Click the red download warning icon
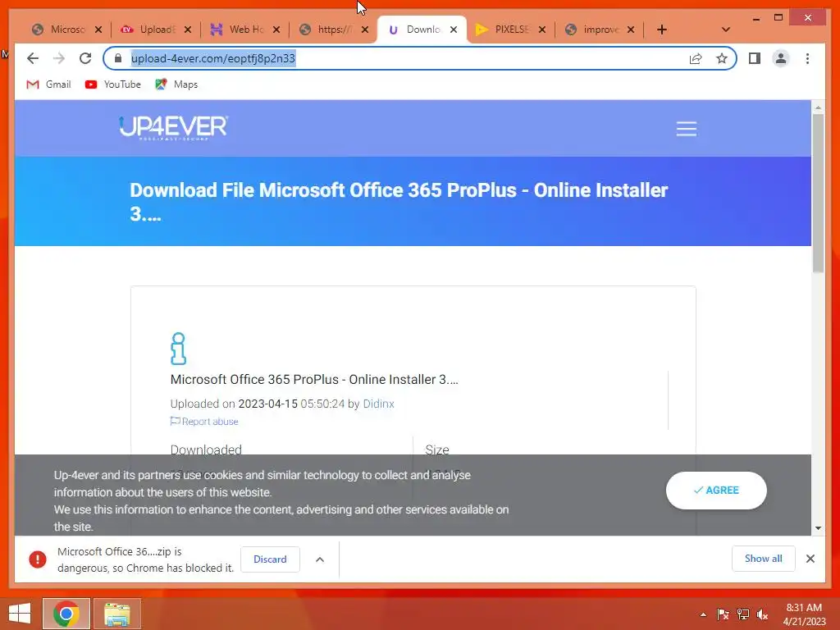This screenshot has width=840, height=630. (38, 559)
